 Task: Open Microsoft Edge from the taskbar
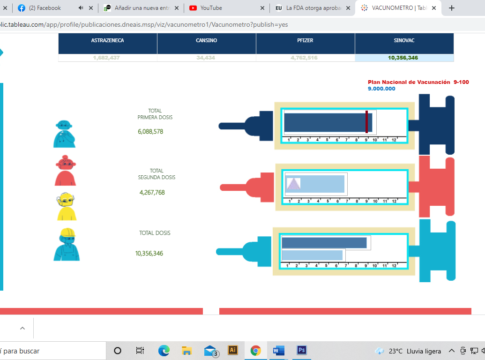pos(164,351)
